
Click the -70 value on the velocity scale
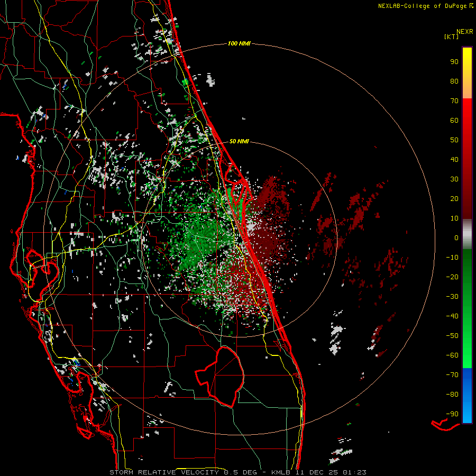click(452, 374)
